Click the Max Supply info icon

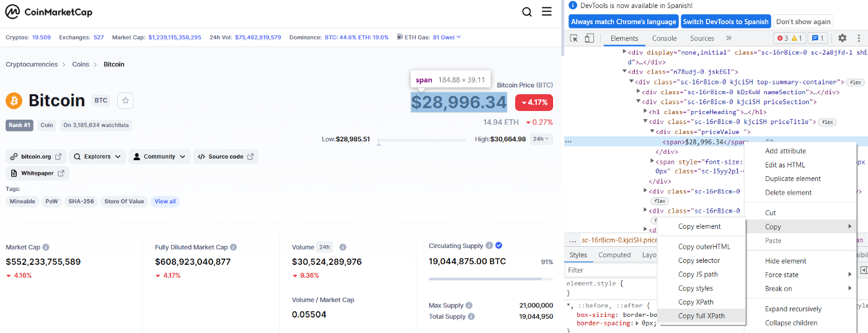[469, 305]
